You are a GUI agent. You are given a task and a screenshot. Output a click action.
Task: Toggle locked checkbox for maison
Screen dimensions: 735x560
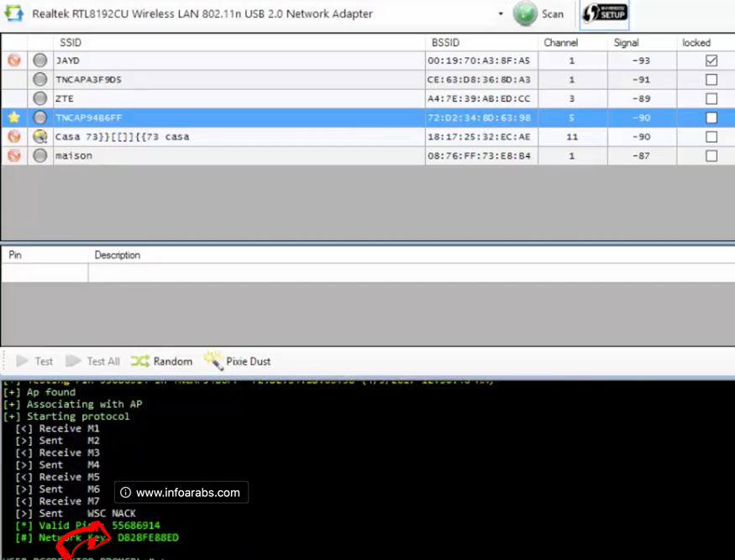pyautogui.click(x=711, y=155)
